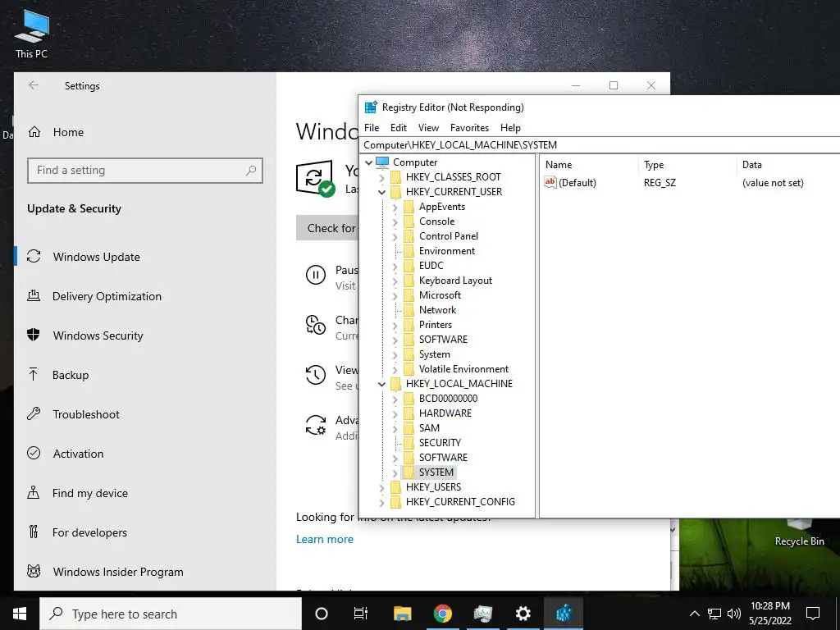Image resolution: width=840 pixels, height=630 pixels.
Task: Select the SYSTEM key under HKEY_LOCAL_MACHINE
Action: [x=436, y=472]
